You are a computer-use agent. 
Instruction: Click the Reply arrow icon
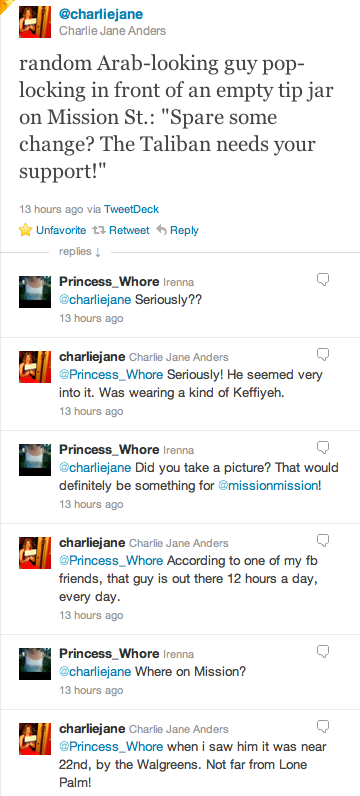tap(161, 230)
